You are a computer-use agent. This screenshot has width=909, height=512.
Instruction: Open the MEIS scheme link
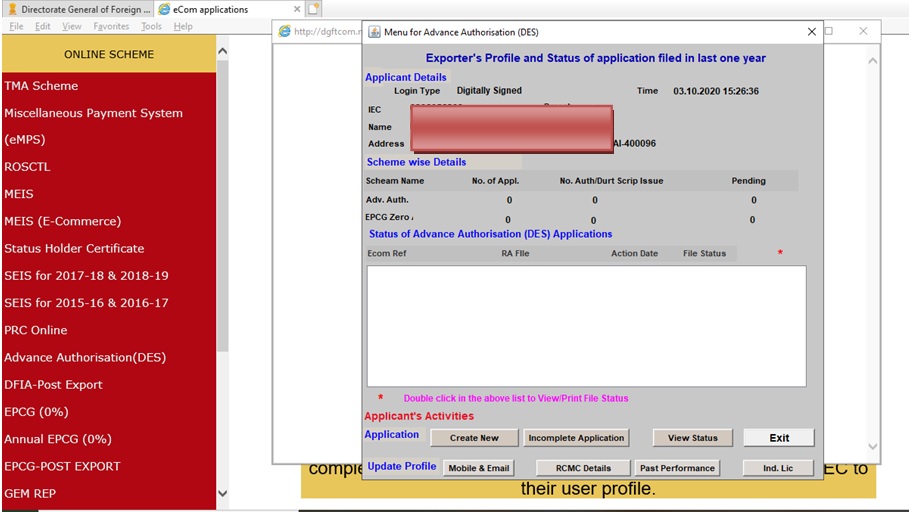point(19,194)
